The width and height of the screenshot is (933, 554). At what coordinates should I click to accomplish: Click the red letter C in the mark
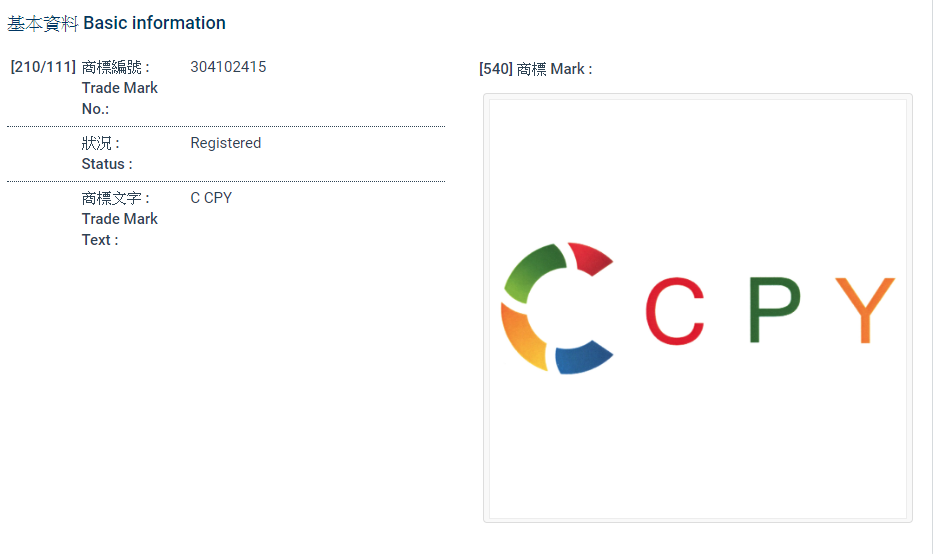tap(674, 311)
